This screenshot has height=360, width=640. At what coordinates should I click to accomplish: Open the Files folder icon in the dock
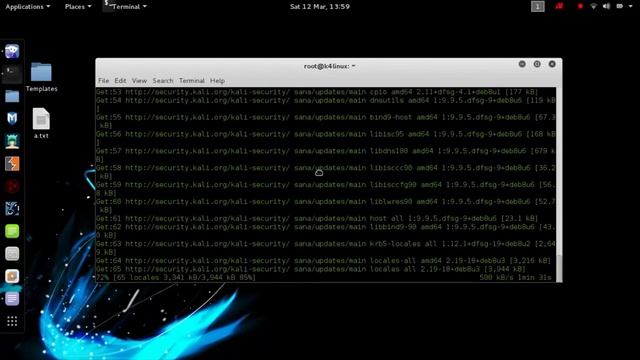(x=12, y=96)
